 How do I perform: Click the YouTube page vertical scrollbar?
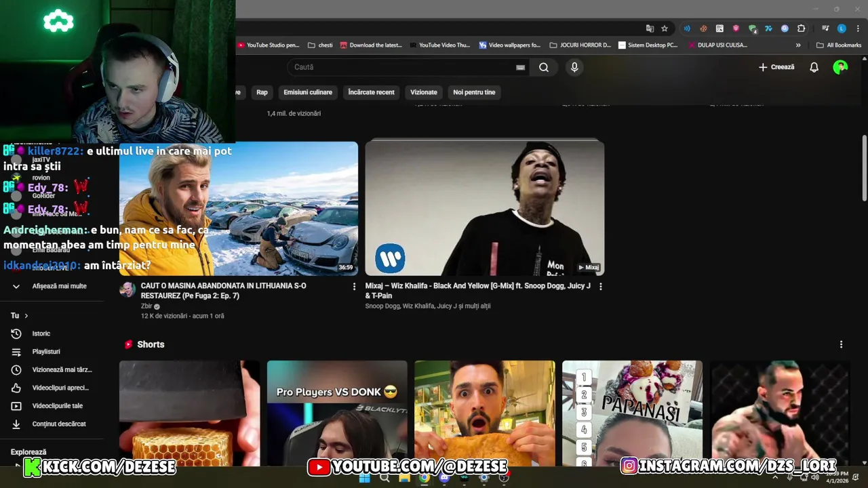[864, 167]
